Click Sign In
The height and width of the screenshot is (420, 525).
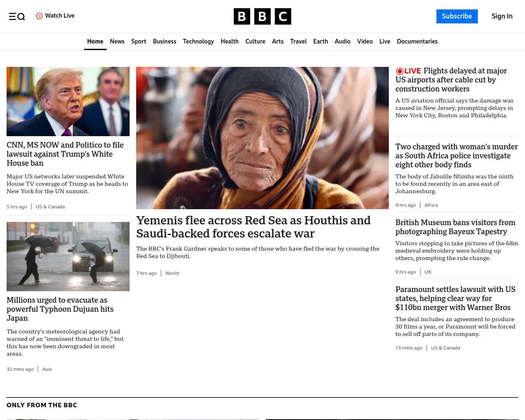(502, 16)
